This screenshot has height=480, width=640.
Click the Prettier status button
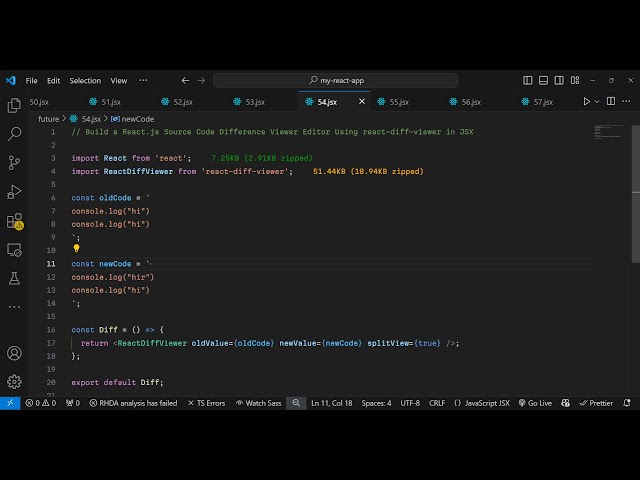596,403
